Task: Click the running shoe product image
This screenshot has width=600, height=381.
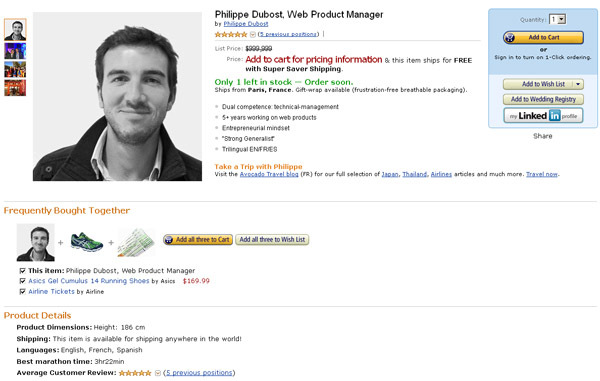Action: pos(87,242)
